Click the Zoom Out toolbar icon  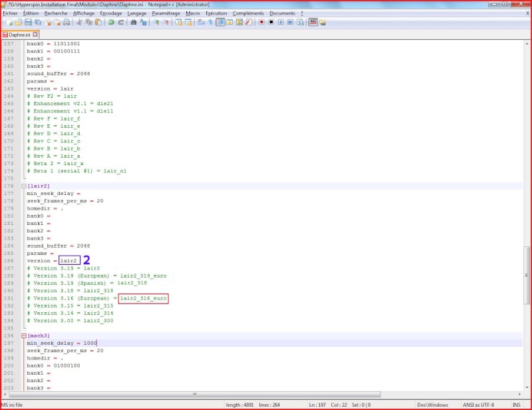[x=166, y=23]
